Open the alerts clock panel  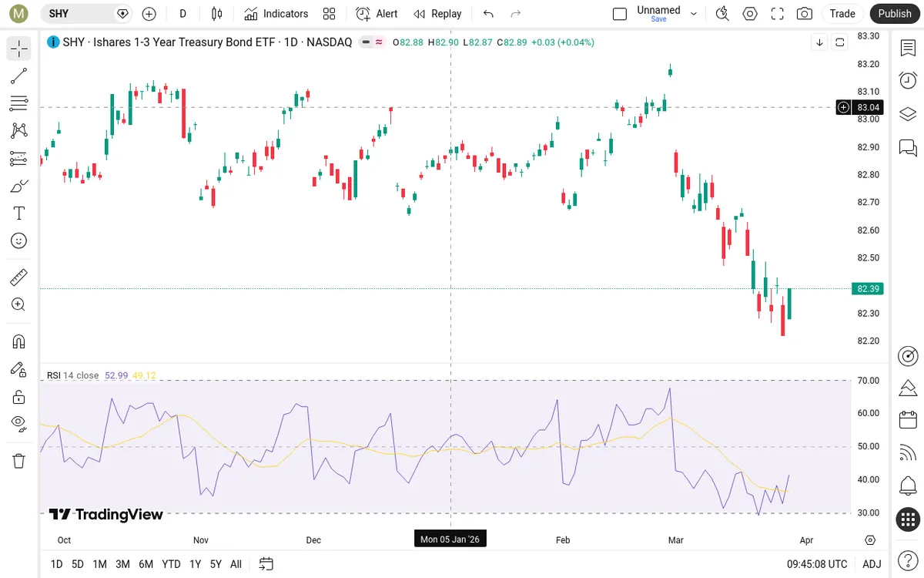(908, 80)
